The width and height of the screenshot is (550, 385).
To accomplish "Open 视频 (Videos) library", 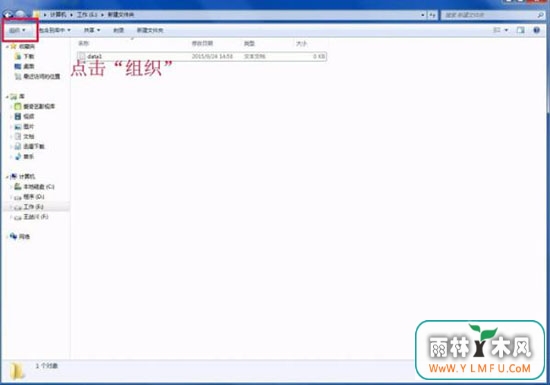I will (29, 116).
